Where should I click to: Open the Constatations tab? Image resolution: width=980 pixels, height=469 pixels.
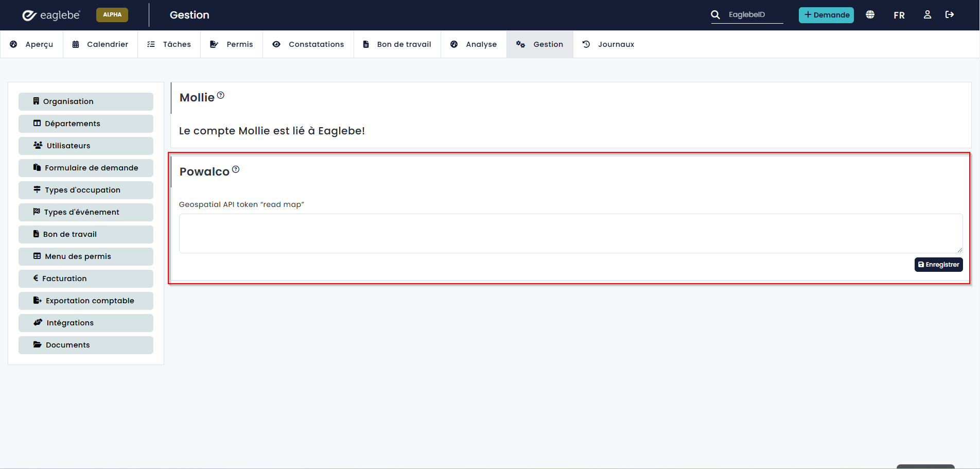pyautogui.click(x=308, y=44)
